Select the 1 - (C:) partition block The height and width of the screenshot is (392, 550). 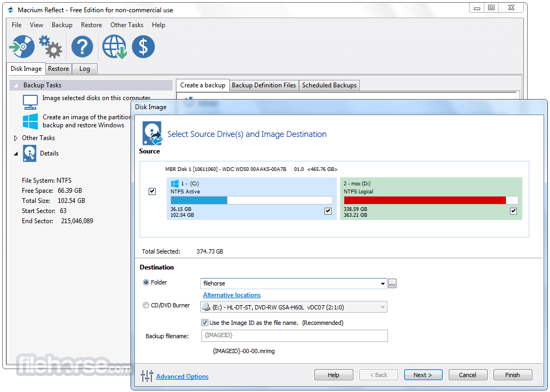252,199
